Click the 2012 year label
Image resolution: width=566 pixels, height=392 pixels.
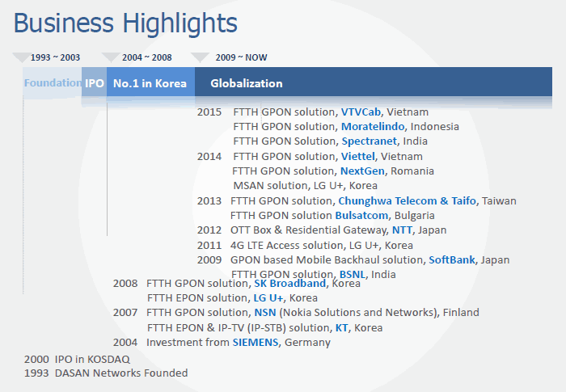[x=209, y=230]
